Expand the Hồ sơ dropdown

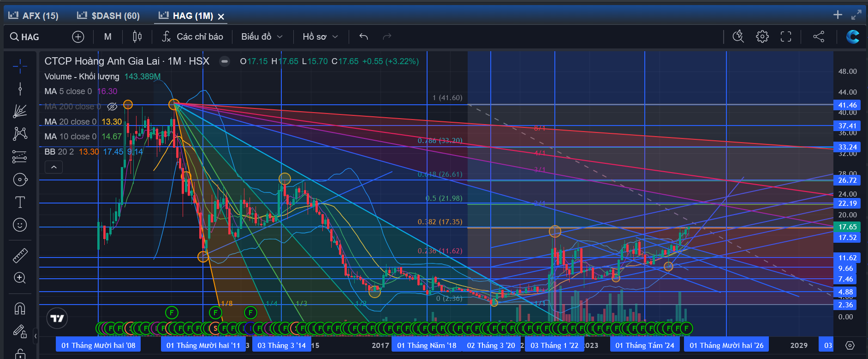click(321, 36)
